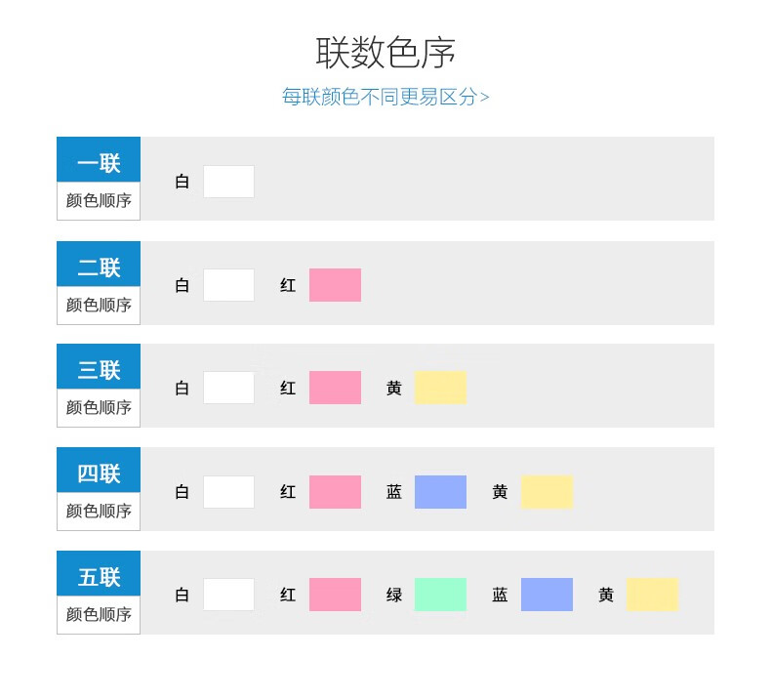The width and height of the screenshot is (771, 700).
Task: Select the 二联 blue header tab
Action: (x=99, y=265)
